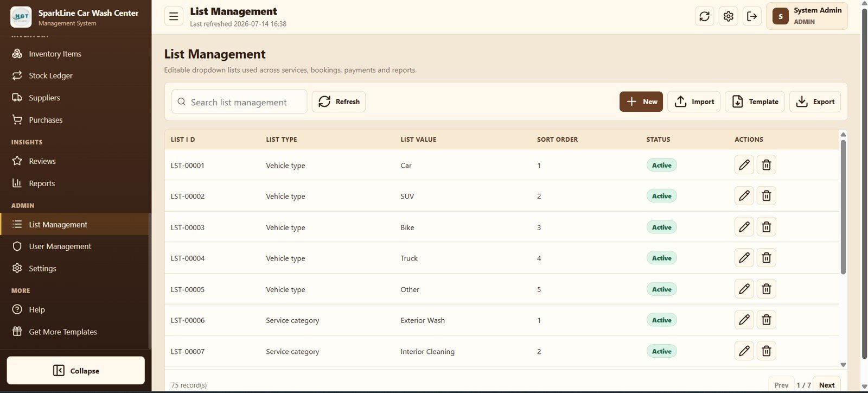Click table scrollbar down arrow
868x393 pixels.
click(843, 365)
